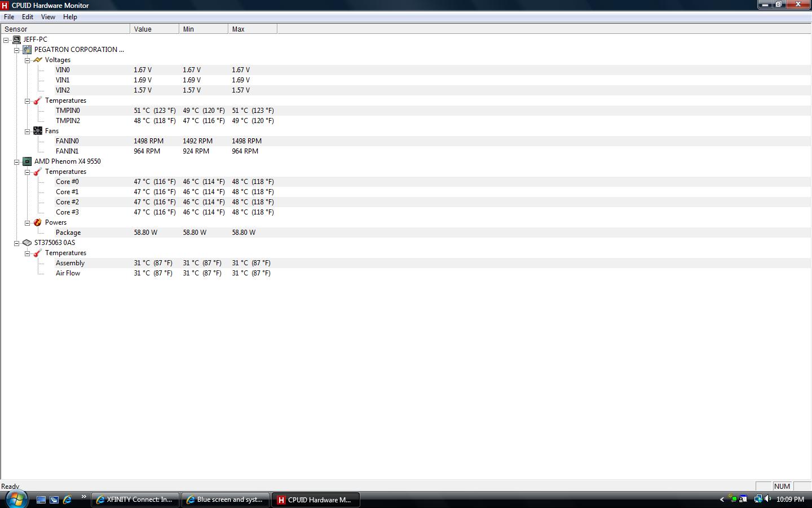Screen dimensions: 812x508
Task: Open the Edit menu
Action: point(28,17)
